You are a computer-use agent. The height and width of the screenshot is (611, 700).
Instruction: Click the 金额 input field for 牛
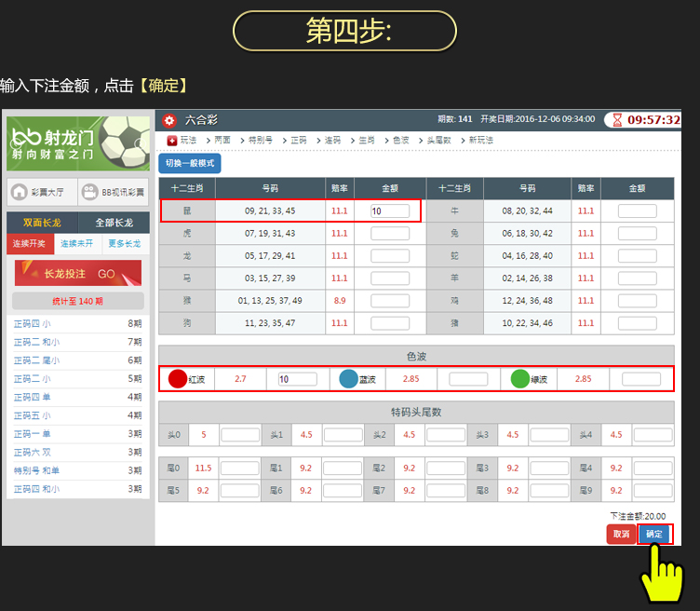(637, 211)
